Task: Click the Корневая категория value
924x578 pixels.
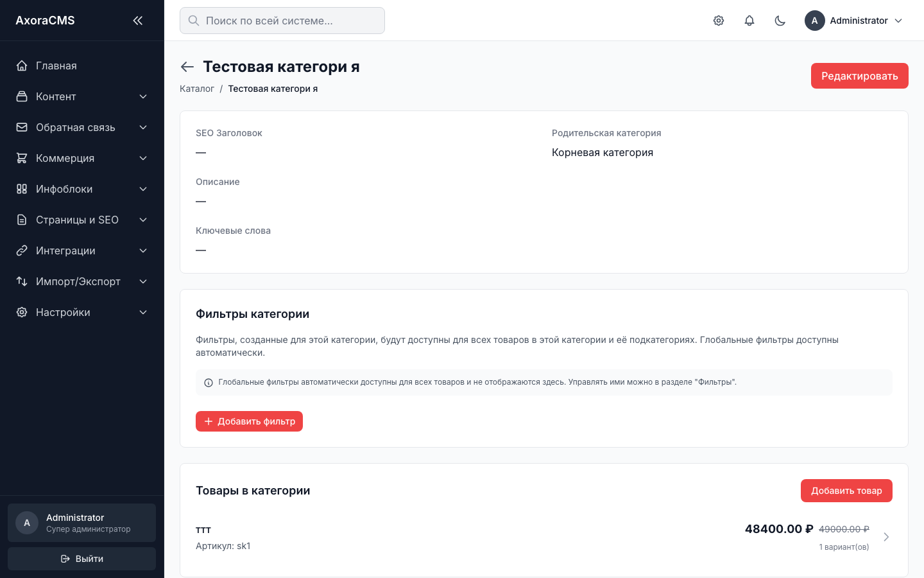Action: [603, 152]
